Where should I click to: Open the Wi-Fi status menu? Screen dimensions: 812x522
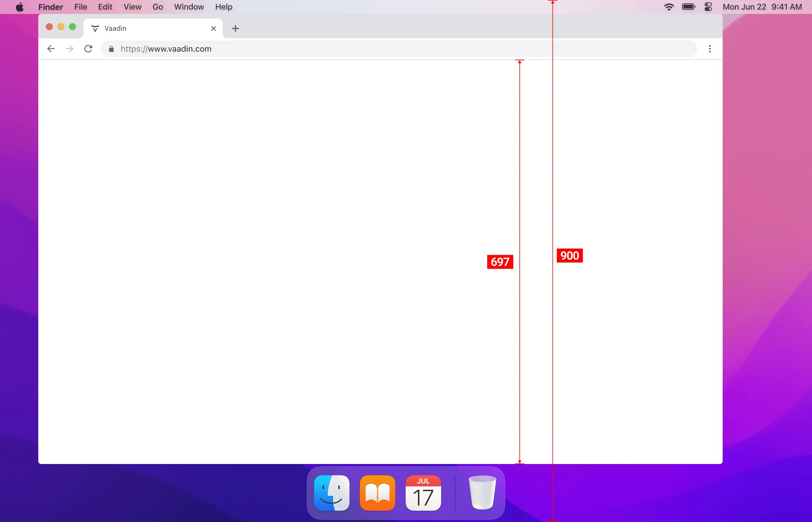669,7
